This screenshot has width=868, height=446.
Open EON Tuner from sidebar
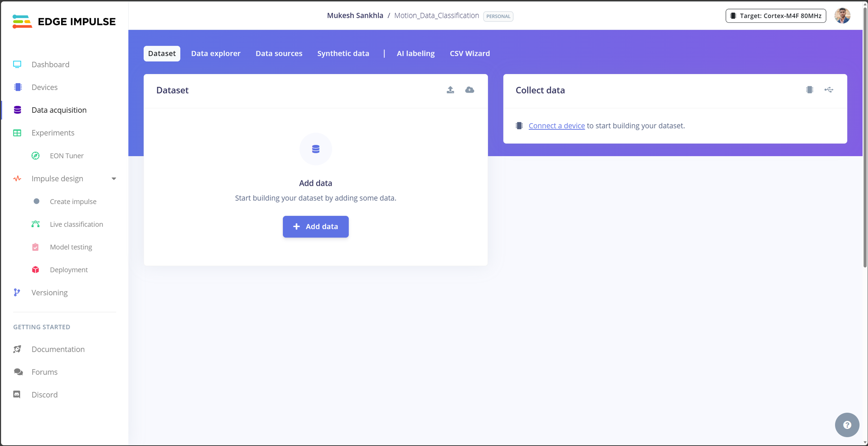pos(67,156)
